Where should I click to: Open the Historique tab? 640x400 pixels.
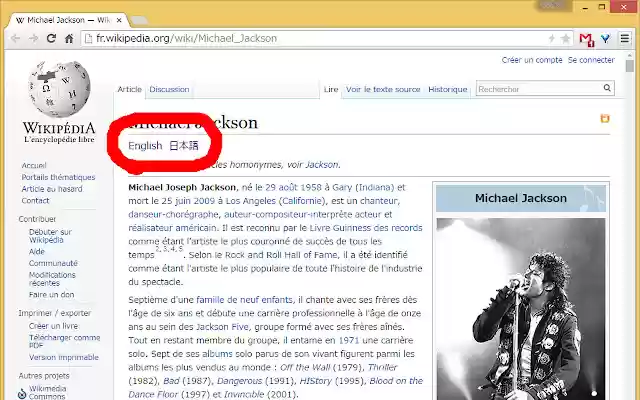click(448, 89)
